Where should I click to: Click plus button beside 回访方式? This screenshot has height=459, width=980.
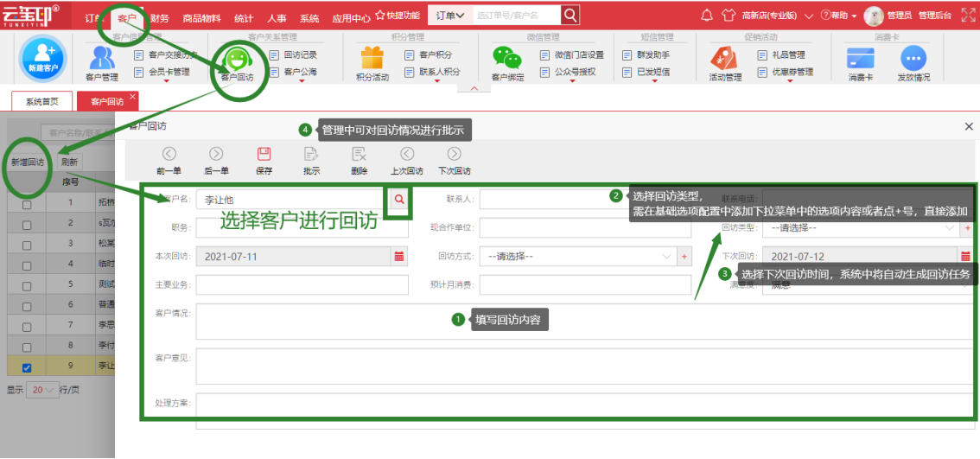pos(684,256)
